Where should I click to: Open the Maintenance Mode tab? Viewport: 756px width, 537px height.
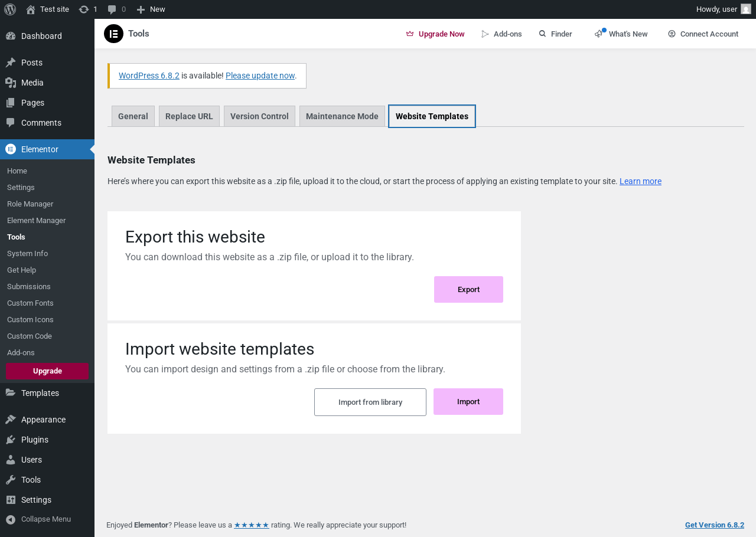(342, 116)
